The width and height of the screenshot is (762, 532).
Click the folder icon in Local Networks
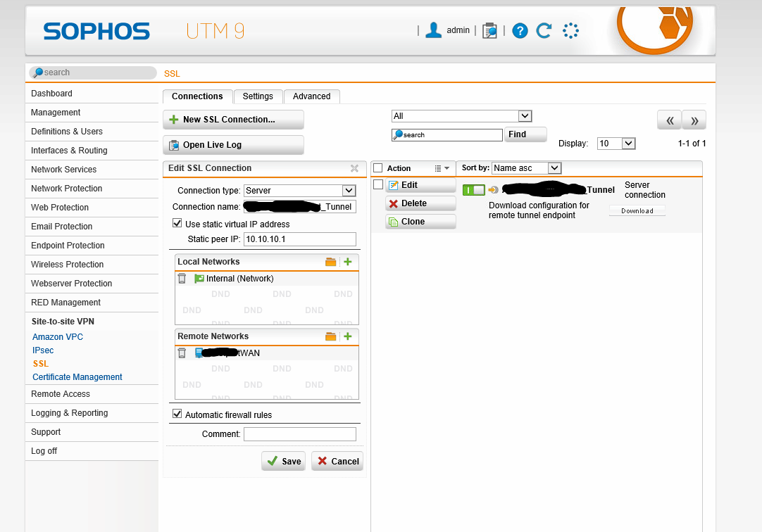331,262
